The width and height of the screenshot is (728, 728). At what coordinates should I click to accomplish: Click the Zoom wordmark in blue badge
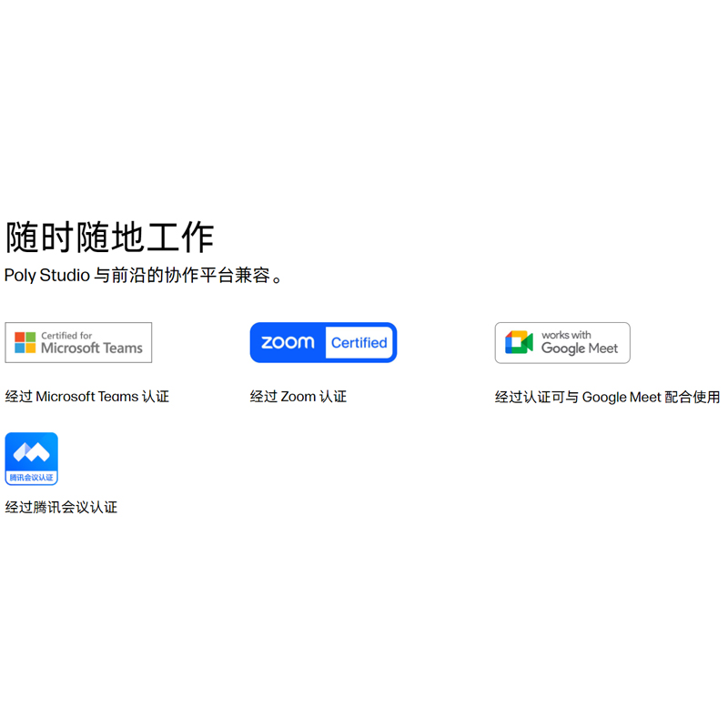(288, 343)
